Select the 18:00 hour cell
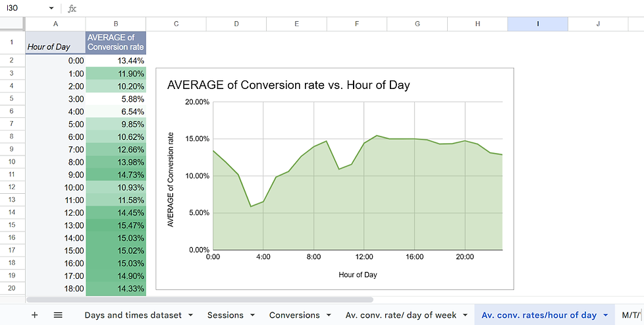 (55, 288)
